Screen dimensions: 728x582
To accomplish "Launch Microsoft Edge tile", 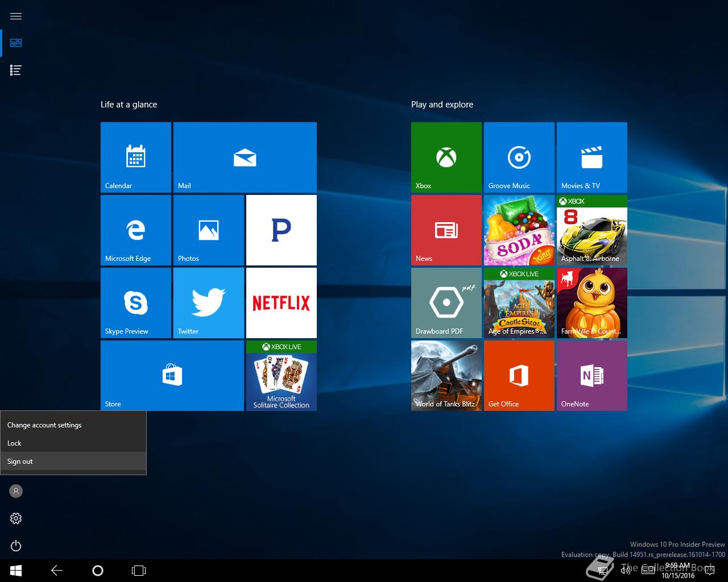I will (136, 230).
